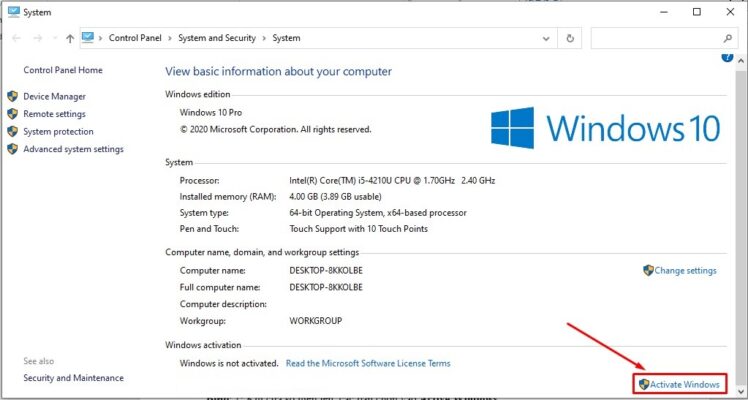This screenshot has height=400, width=748.
Task: Click the System protection shield icon
Action: (12, 132)
